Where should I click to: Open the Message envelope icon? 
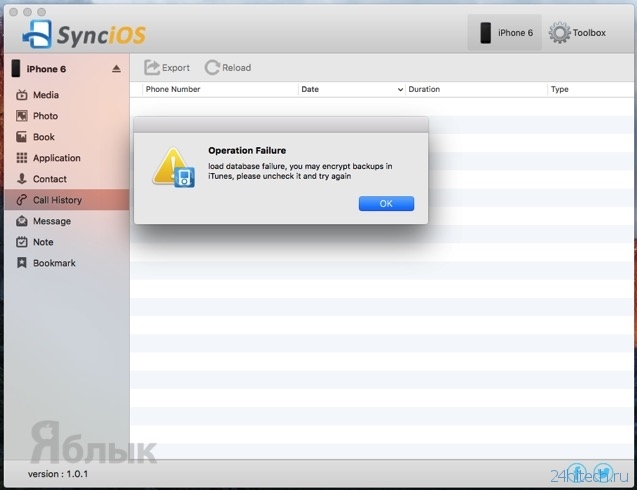(22, 221)
